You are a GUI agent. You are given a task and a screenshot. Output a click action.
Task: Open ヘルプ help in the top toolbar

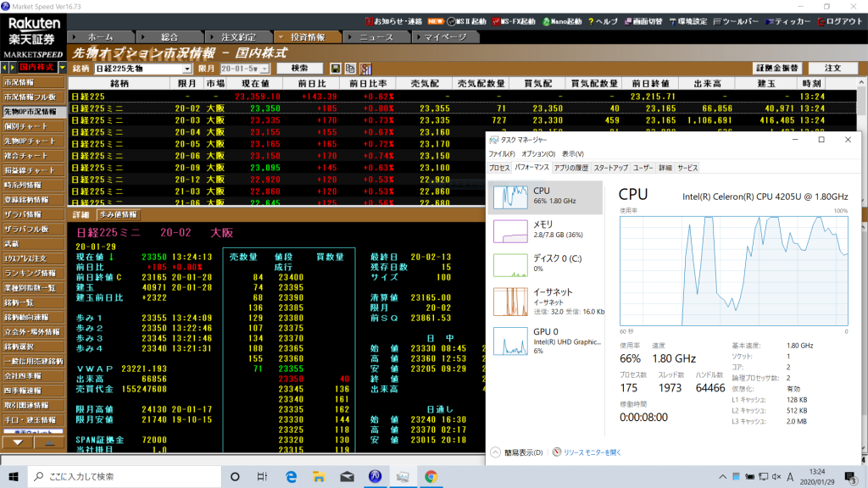point(603,21)
